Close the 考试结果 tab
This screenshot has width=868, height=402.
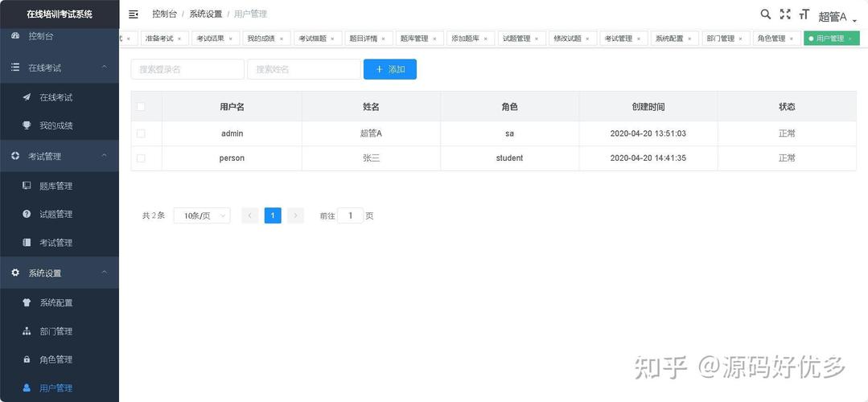point(230,39)
